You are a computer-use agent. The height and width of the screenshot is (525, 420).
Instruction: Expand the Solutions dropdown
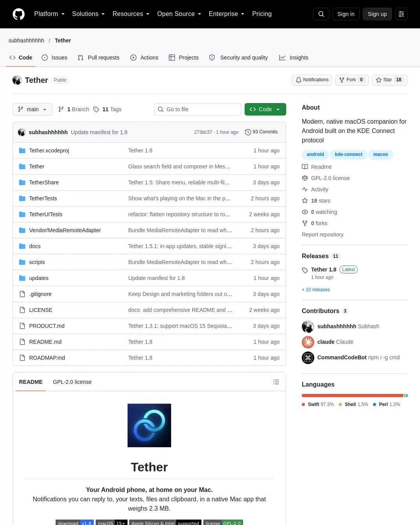[88, 14]
